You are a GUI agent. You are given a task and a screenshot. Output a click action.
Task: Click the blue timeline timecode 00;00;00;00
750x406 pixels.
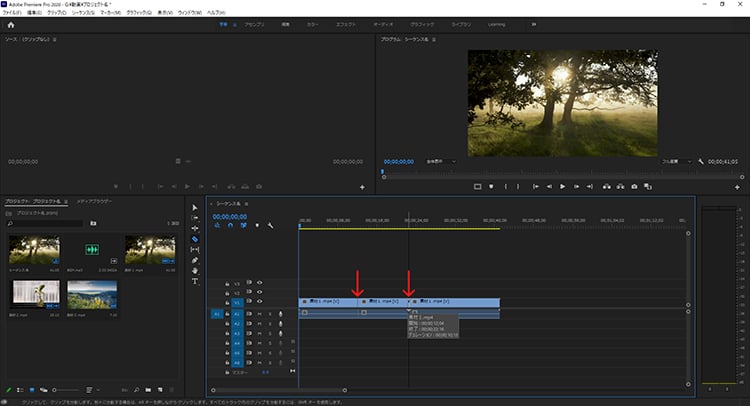(230, 217)
